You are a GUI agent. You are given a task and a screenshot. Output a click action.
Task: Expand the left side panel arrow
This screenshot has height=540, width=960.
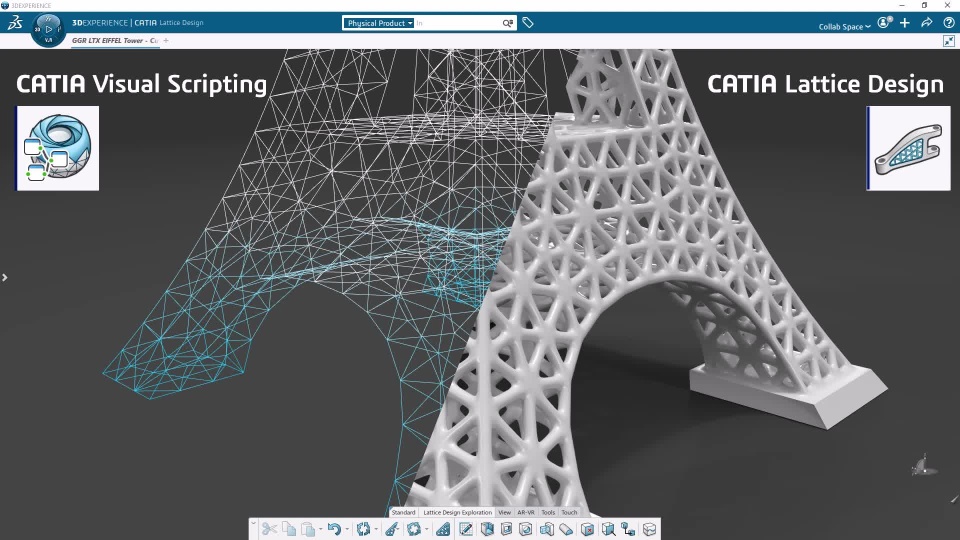(x=5, y=277)
